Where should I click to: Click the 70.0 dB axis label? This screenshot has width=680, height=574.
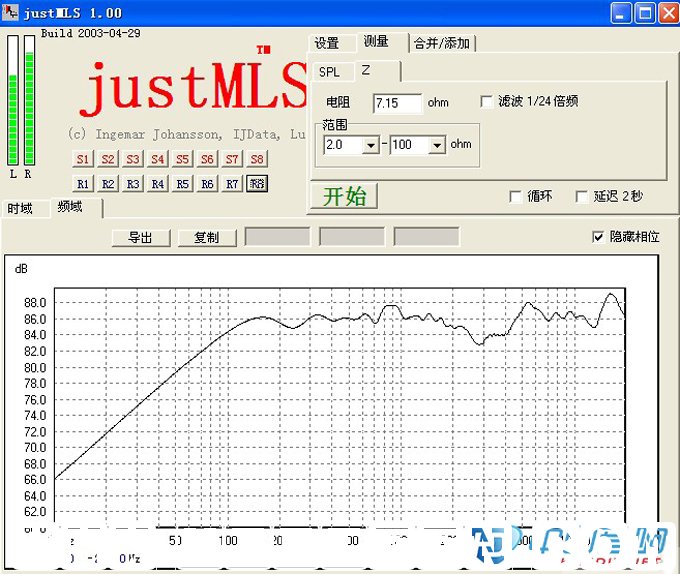tap(35, 447)
